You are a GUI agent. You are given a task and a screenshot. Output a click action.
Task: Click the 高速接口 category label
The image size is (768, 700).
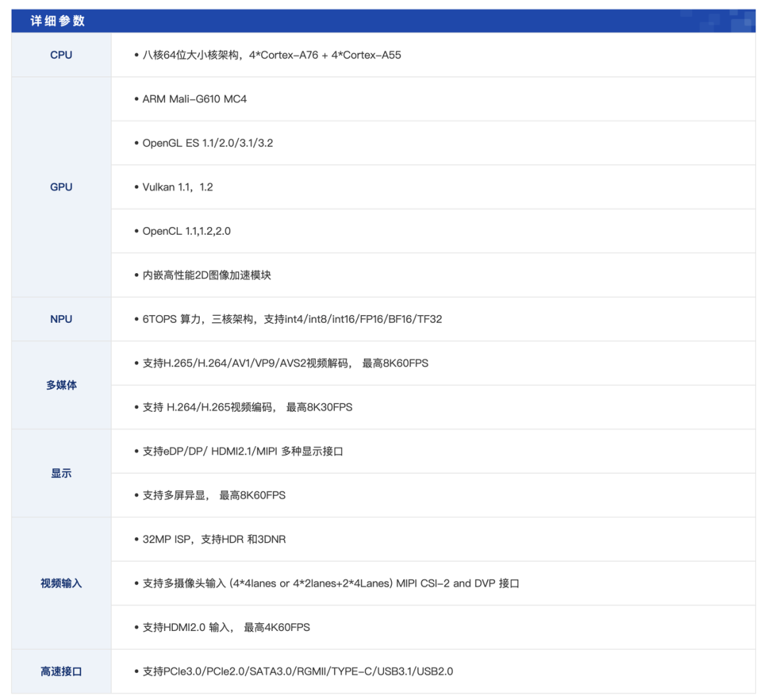point(61,670)
